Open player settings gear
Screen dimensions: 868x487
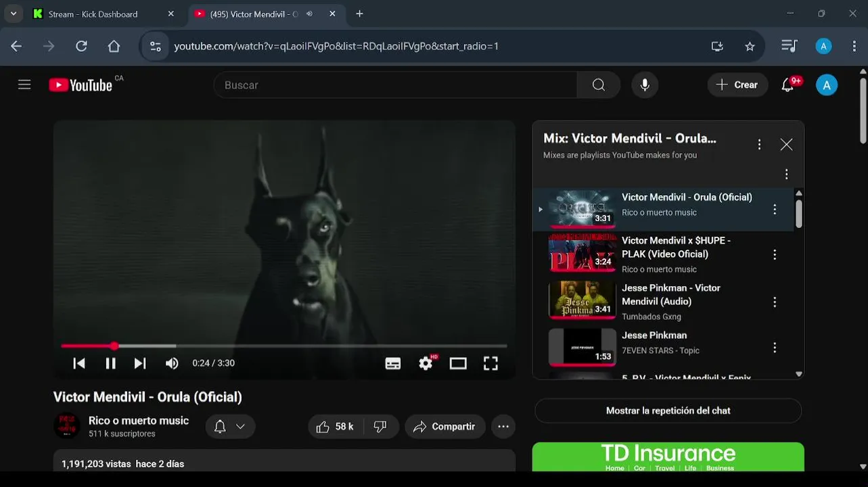[426, 363]
